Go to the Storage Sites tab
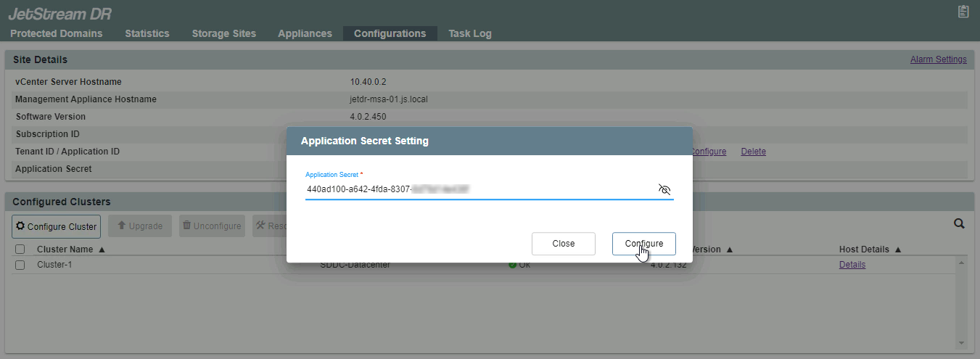The height and width of the screenshot is (359, 980). pos(223,33)
